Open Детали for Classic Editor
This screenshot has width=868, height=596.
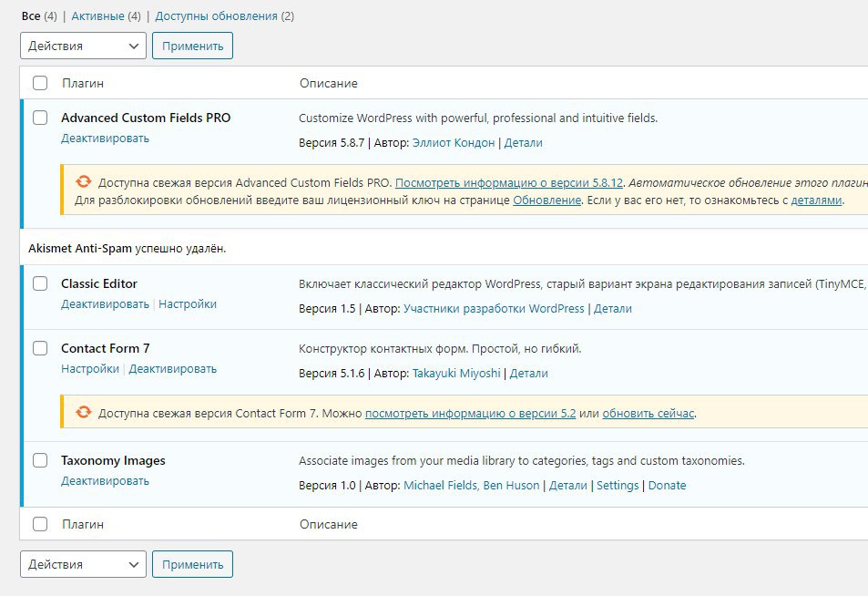coord(613,309)
